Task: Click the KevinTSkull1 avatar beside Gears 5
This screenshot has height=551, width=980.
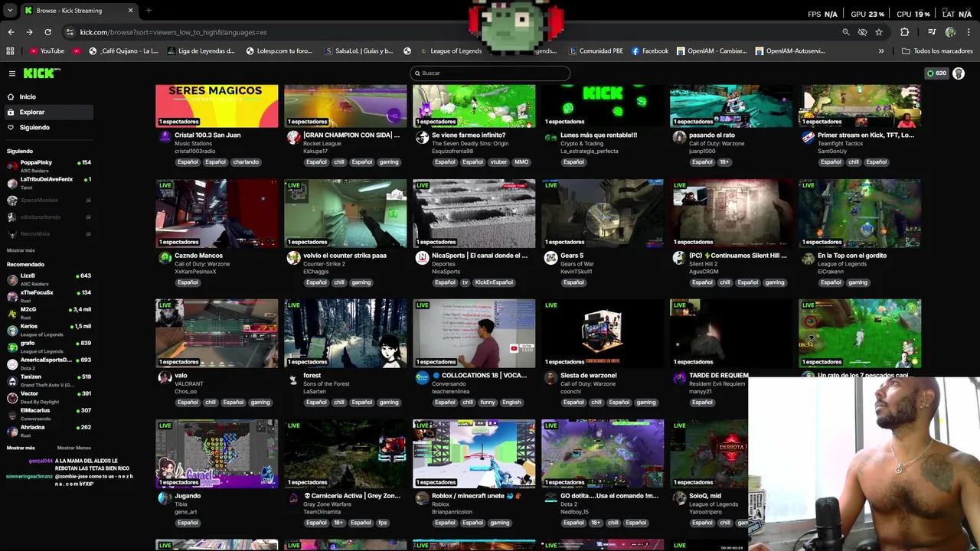Action: pos(550,258)
